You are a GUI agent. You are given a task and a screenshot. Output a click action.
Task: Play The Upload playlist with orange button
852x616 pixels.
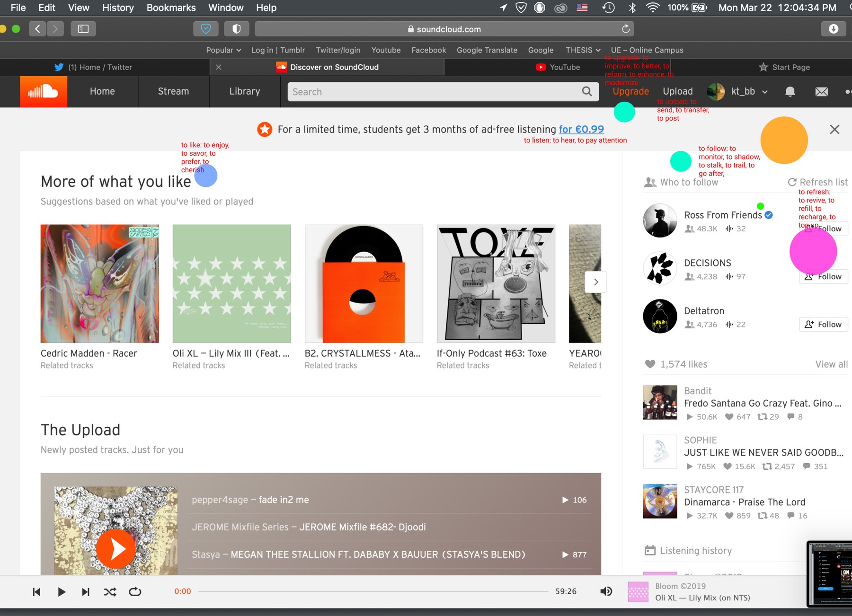click(116, 549)
